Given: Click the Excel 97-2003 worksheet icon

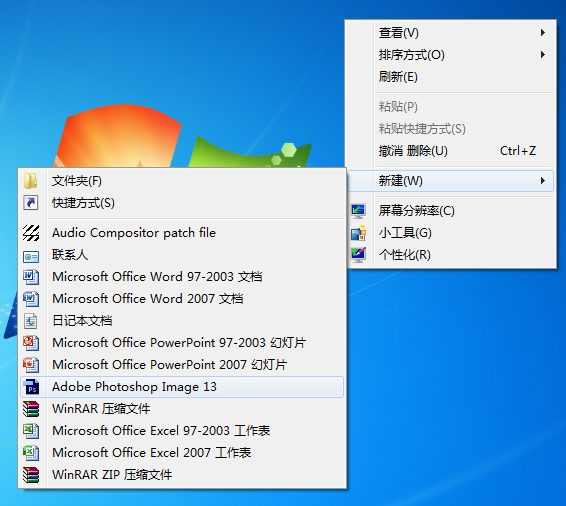Looking at the screenshot, I should coord(31,431).
